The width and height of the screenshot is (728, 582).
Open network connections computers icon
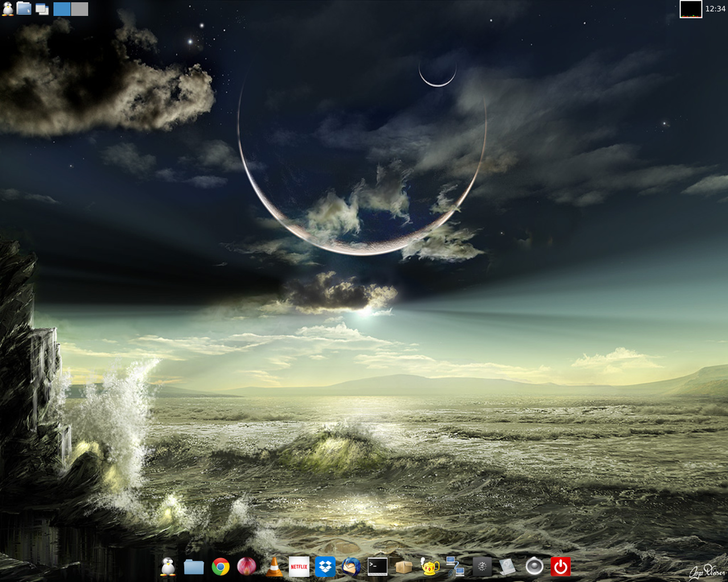pos(455,567)
